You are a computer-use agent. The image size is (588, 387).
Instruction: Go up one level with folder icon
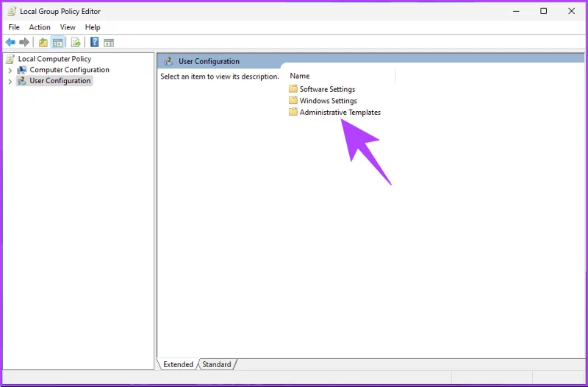[x=43, y=43]
